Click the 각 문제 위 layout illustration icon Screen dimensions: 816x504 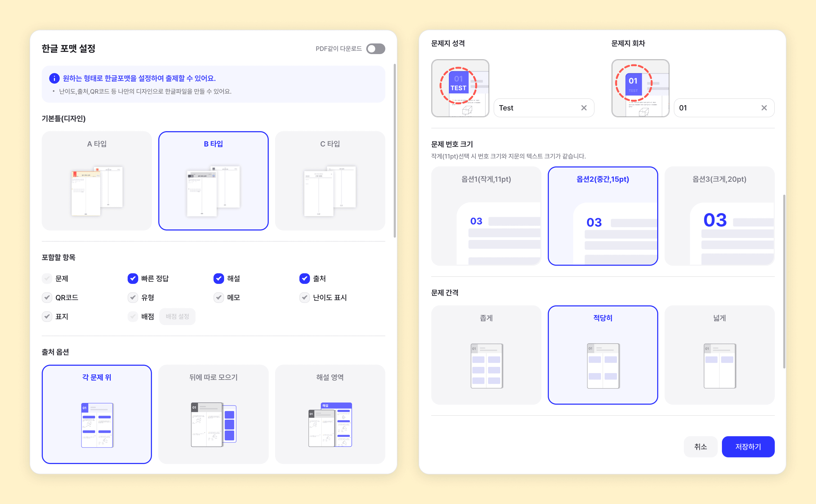point(97,425)
